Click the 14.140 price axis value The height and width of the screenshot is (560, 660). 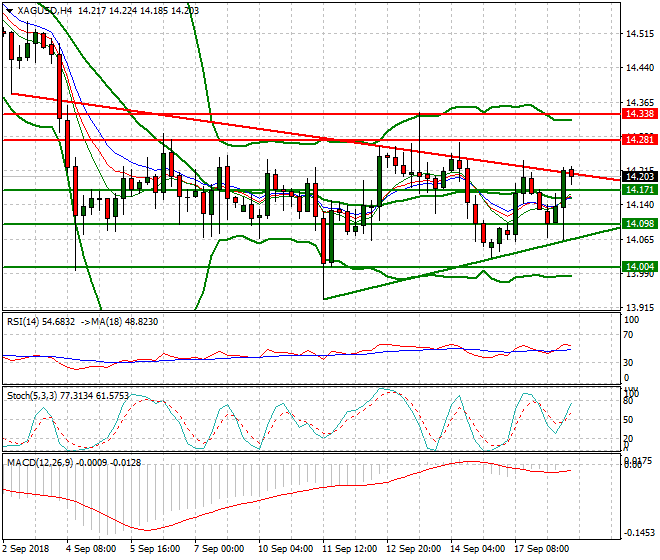click(640, 205)
